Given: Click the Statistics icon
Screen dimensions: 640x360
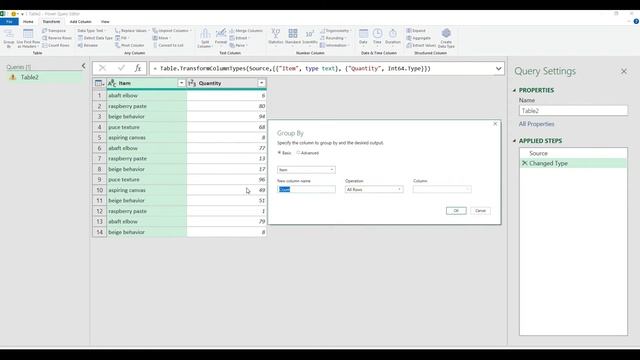Looking at the screenshot, I should tap(276, 37).
